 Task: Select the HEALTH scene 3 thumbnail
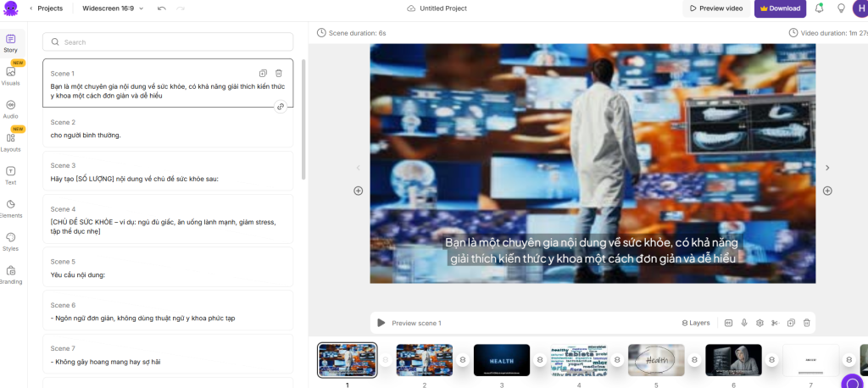click(x=502, y=360)
